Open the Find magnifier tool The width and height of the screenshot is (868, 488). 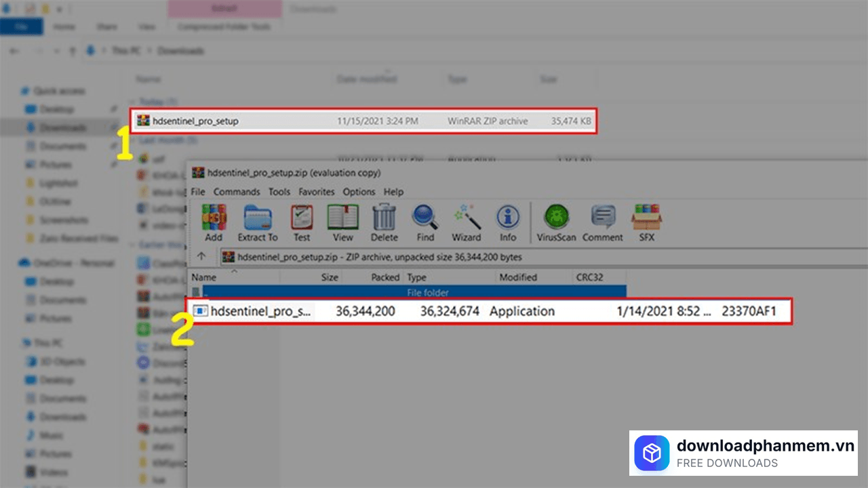click(425, 218)
